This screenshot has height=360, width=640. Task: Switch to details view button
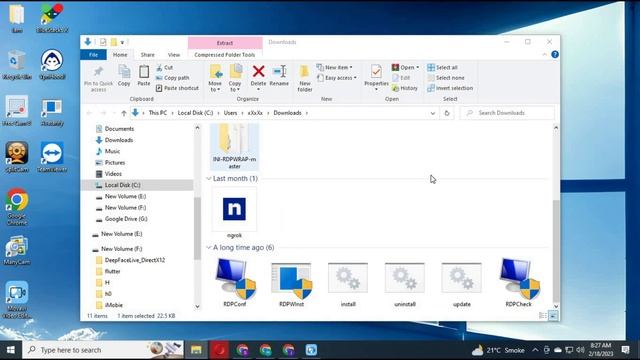[x=542, y=316]
